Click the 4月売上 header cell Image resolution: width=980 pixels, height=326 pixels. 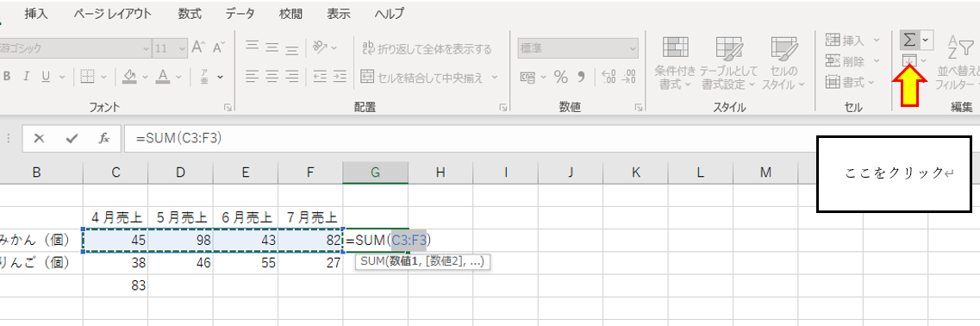(x=115, y=218)
